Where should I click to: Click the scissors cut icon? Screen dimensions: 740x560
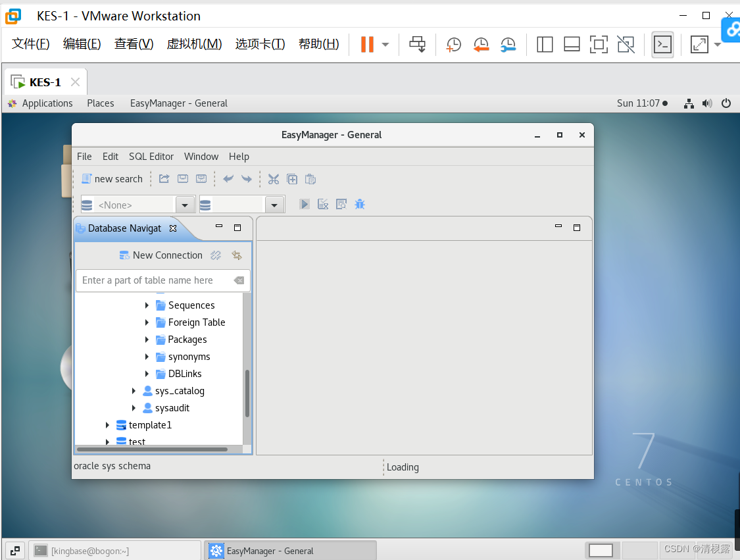click(x=274, y=179)
